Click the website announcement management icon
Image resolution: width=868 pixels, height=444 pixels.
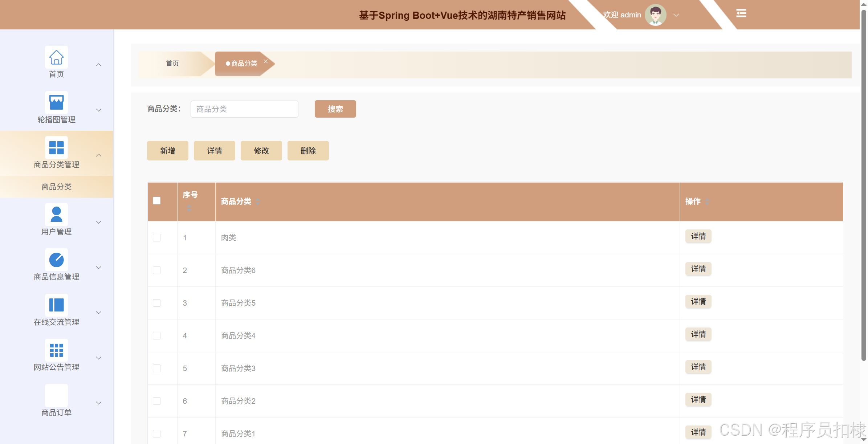[56, 350]
